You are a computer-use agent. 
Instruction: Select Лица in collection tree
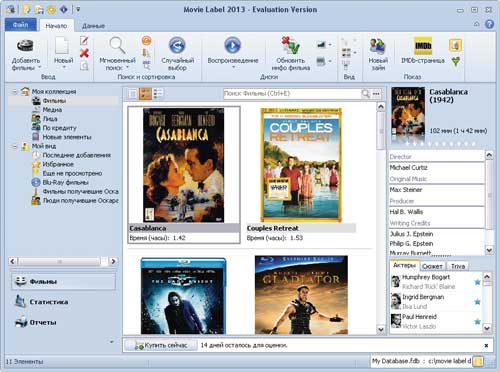(x=50, y=119)
